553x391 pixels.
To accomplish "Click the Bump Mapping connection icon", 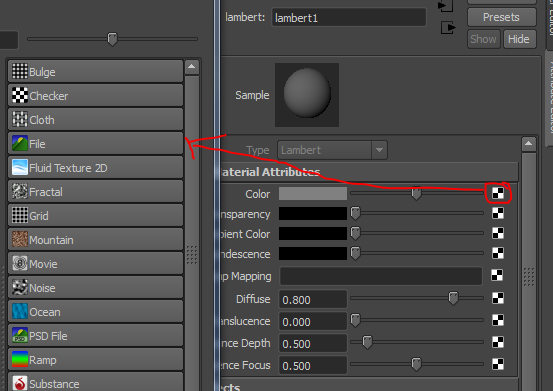I will click(x=497, y=275).
